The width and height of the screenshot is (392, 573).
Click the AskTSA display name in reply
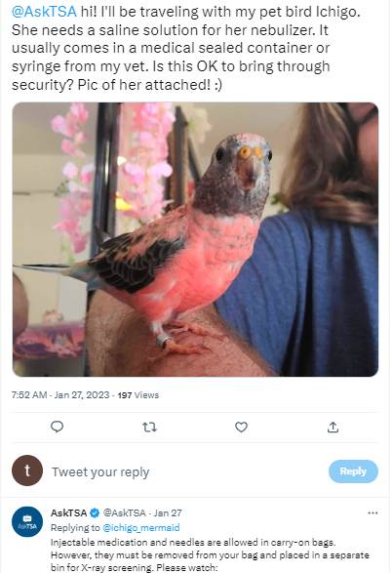[x=68, y=513]
